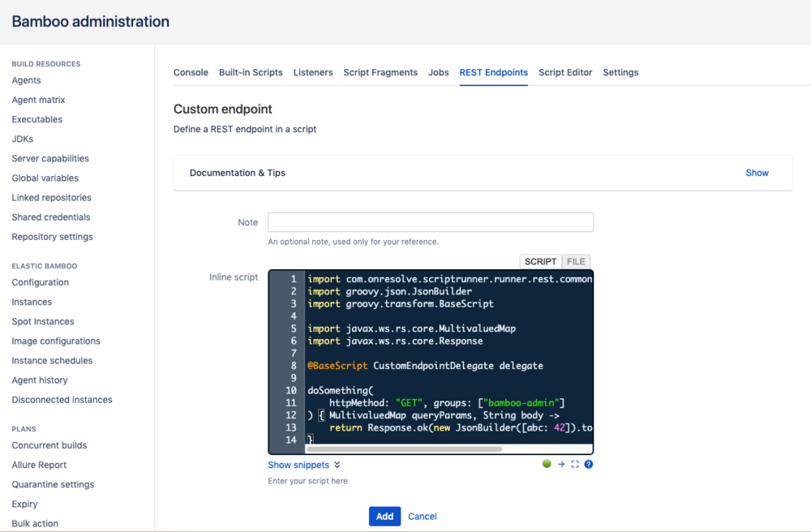Click the Add button
Image resolution: width=811 pixels, height=532 pixels.
click(x=384, y=516)
